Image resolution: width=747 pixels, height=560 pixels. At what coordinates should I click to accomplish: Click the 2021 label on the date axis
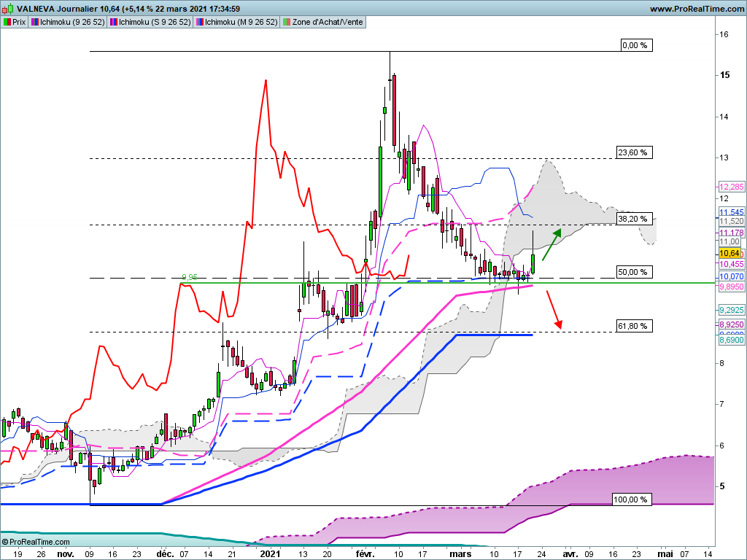coord(271,554)
